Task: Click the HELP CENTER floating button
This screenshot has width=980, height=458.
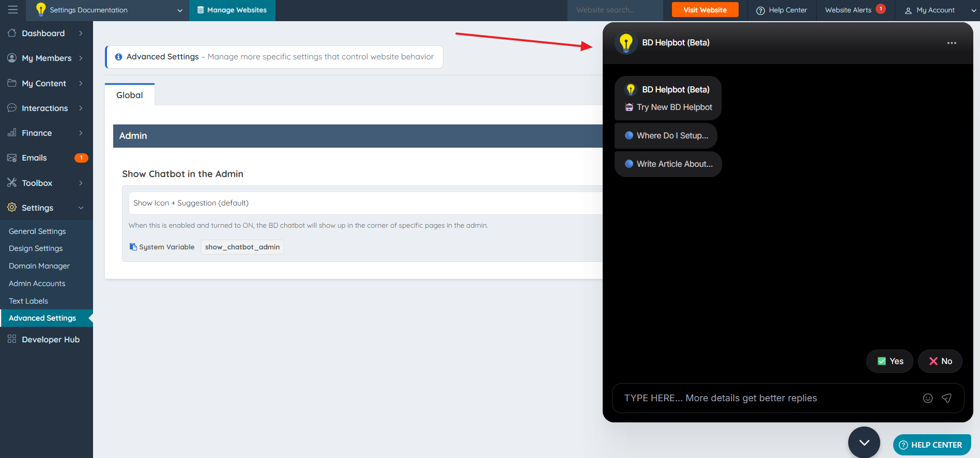Action: coord(932,445)
